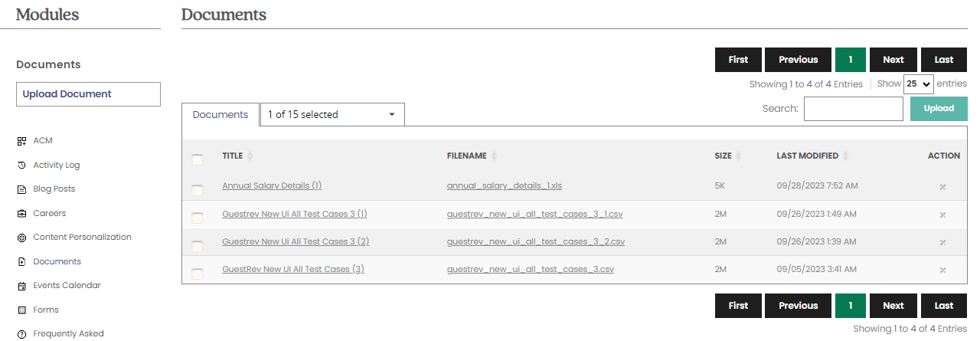Image resolution: width=980 pixels, height=341 pixels.
Task: Open Activity Log in sidebar
Action: 57,165
